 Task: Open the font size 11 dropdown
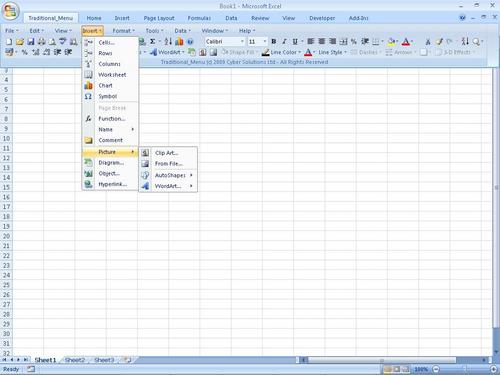(x=265, y=41)
